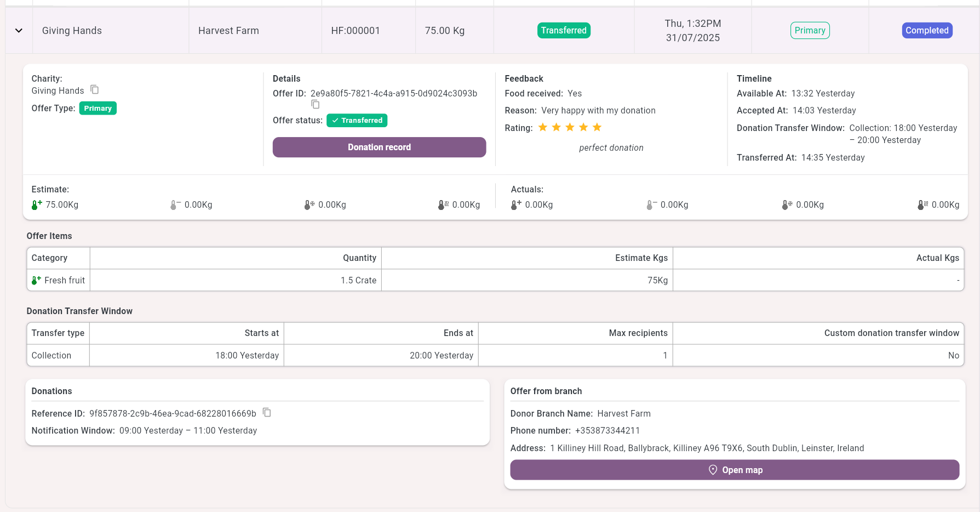
Task: Click the ambient thermometer icon under Actuals
Action: tap(516, 205)
